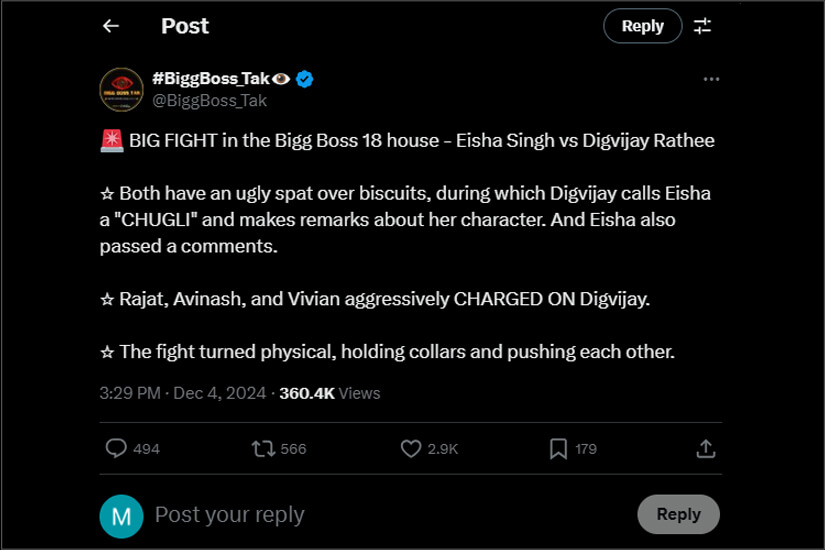This screenshot has width=825, height=550.
Task: Click the 566 reposts count
Action: tap(293, 449)
